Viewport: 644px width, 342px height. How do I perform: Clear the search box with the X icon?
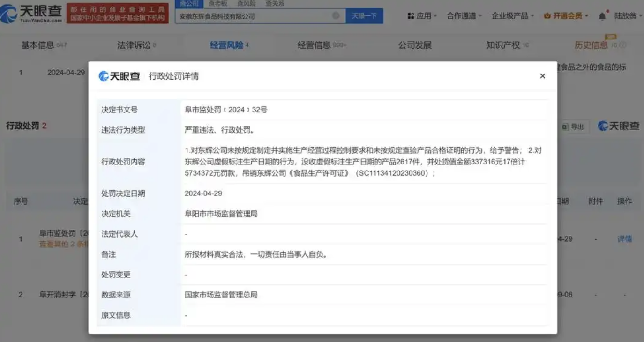pos(336,16)
